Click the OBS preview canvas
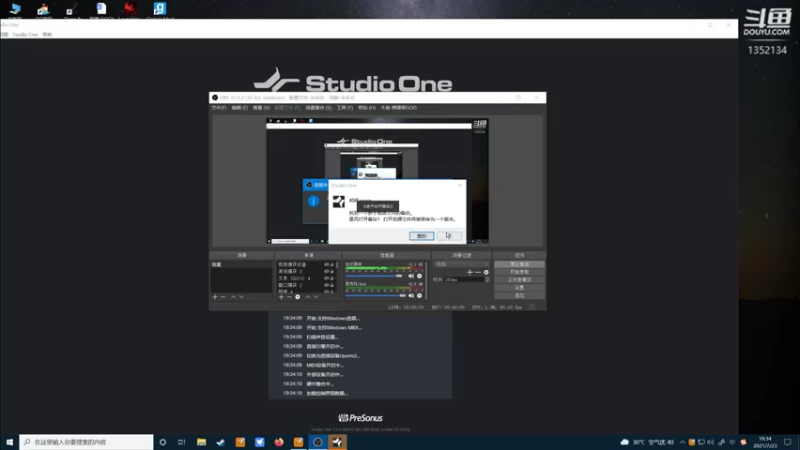 pyautogui.click(x=377, y=181)
